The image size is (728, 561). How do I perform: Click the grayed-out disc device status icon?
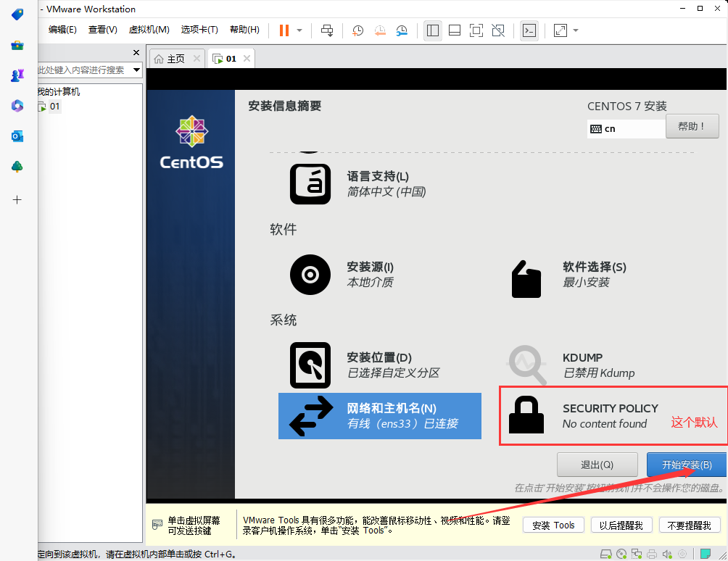(x=682, y=554)
